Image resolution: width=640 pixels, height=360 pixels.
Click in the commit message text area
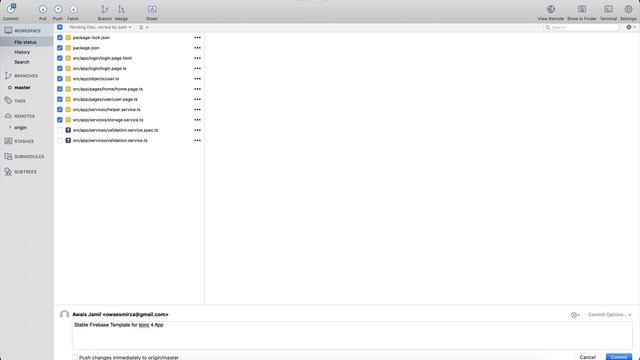coord(352,335)
